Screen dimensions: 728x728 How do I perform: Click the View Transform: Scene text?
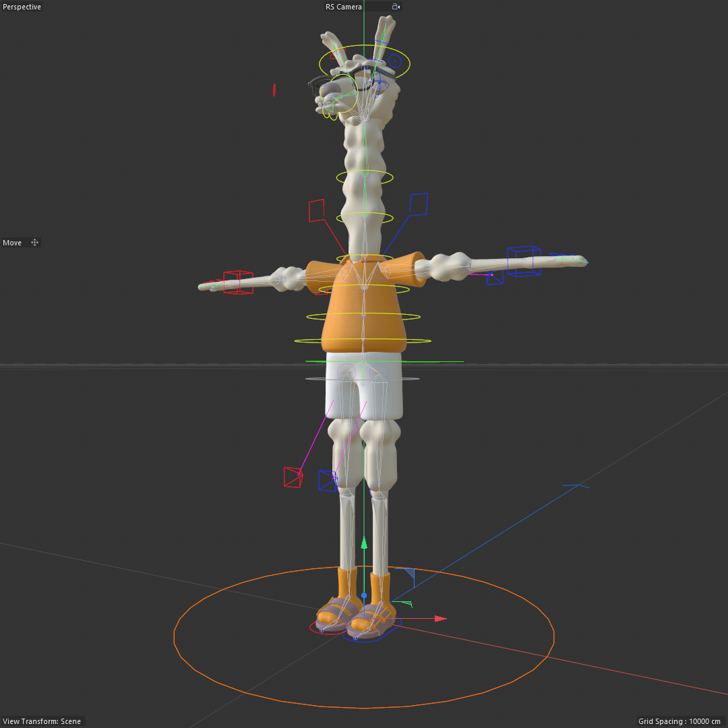(42, 721)
